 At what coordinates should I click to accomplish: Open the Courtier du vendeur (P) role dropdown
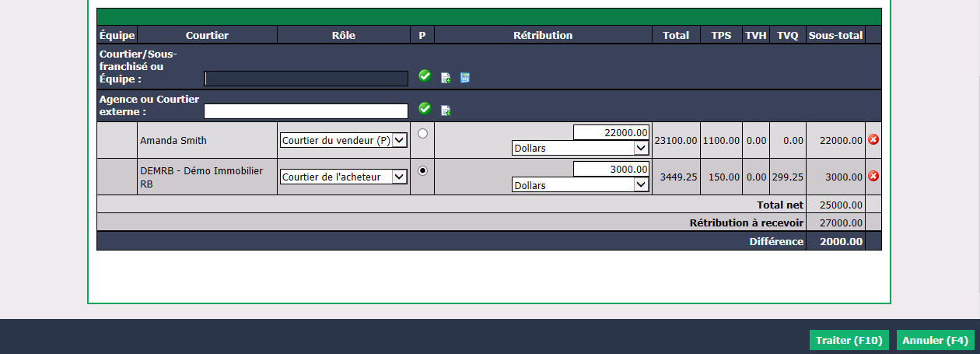click(x=343, y=140)
